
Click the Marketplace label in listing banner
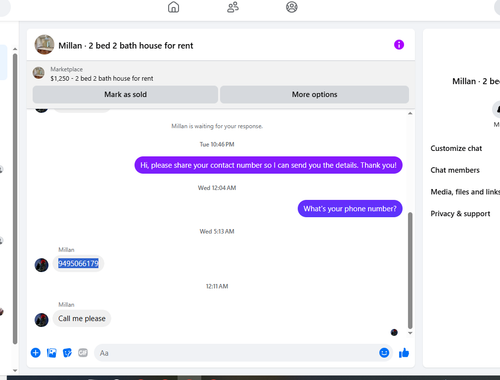[67, 69]
